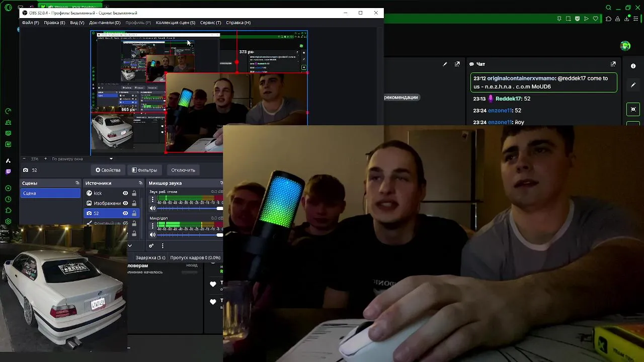
Task: Mute the Звук раб. стола audio
Action: click(152, 208)
